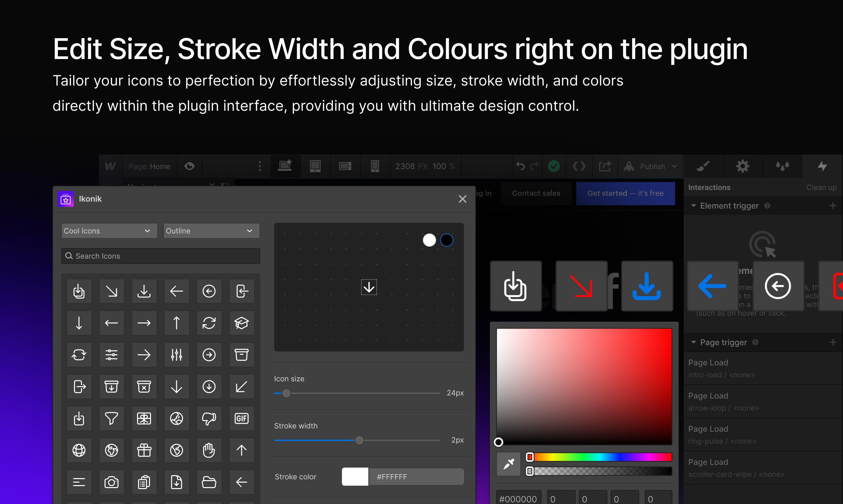Pick the raised hand icon

[x=209, y=450]
